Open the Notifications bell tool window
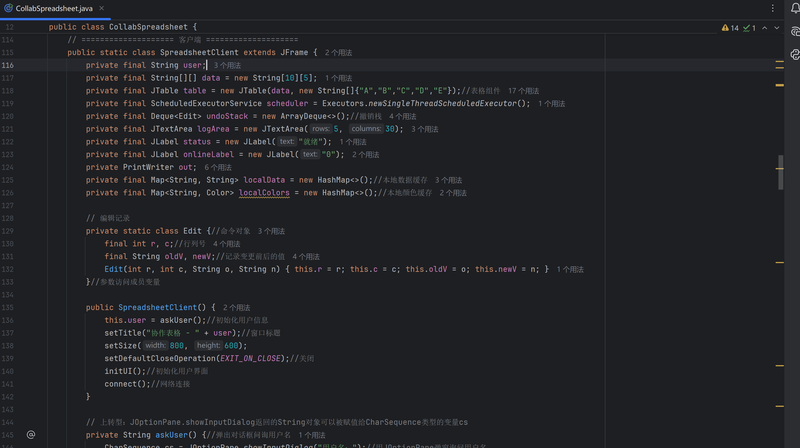Viewport: 800px width, 448px height. pos(794,9)
